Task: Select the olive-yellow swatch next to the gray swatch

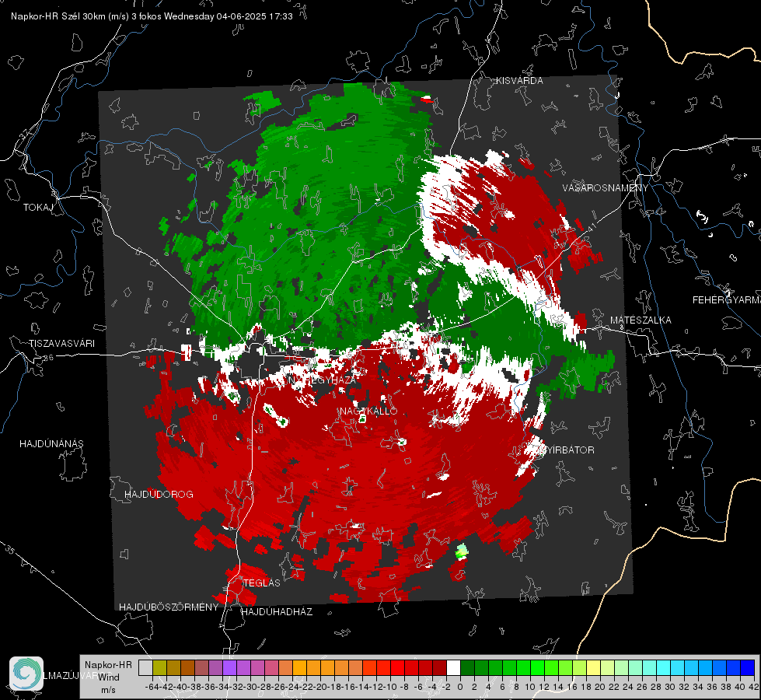Action: tap(159, 668)
